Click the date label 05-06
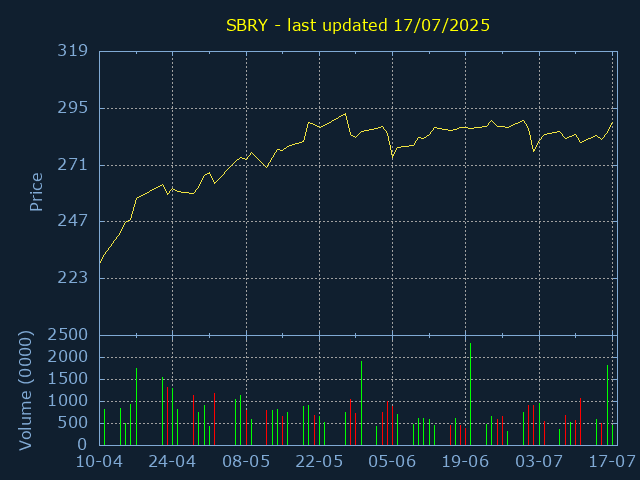 point(392,462)
